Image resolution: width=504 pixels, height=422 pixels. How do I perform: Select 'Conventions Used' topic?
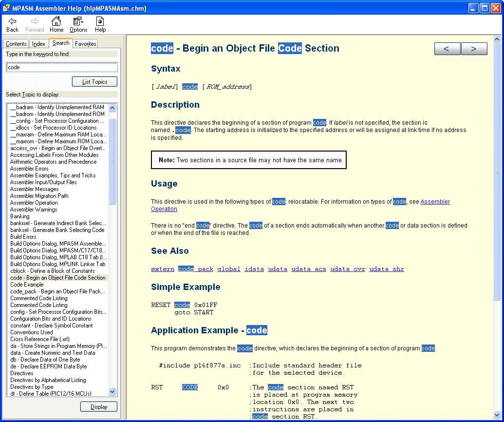pos(32,332)
